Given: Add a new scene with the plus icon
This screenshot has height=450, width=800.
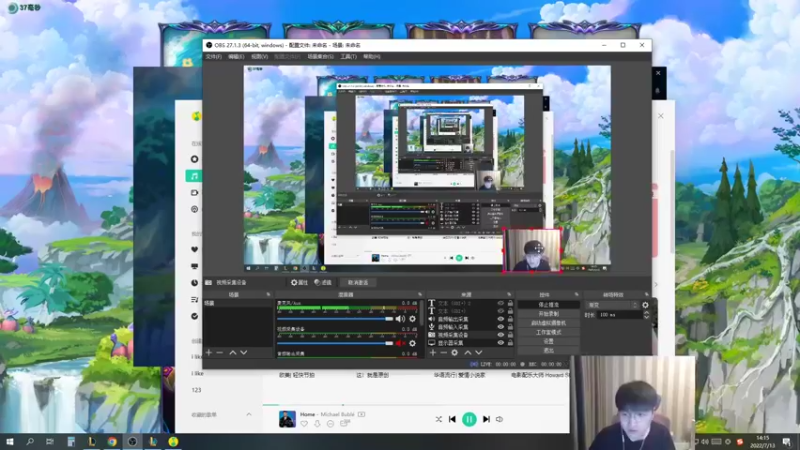Looking at the screenshot, I should point(209,353).
